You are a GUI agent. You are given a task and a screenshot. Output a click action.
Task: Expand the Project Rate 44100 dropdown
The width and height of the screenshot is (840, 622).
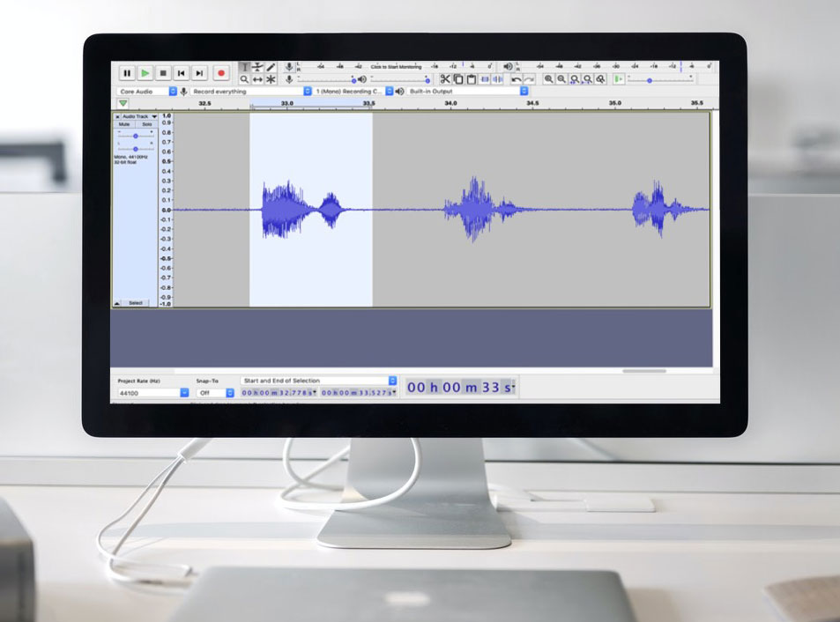[x=153, y=393]
